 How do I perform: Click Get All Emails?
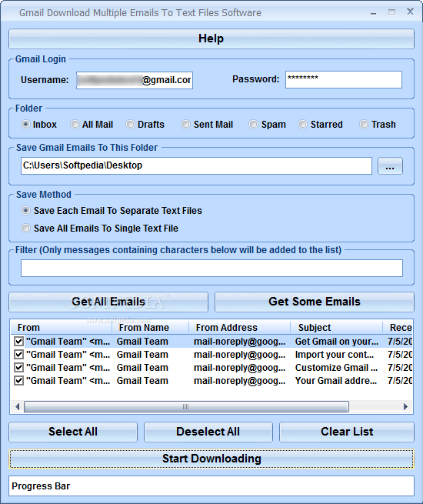[108, 302]
